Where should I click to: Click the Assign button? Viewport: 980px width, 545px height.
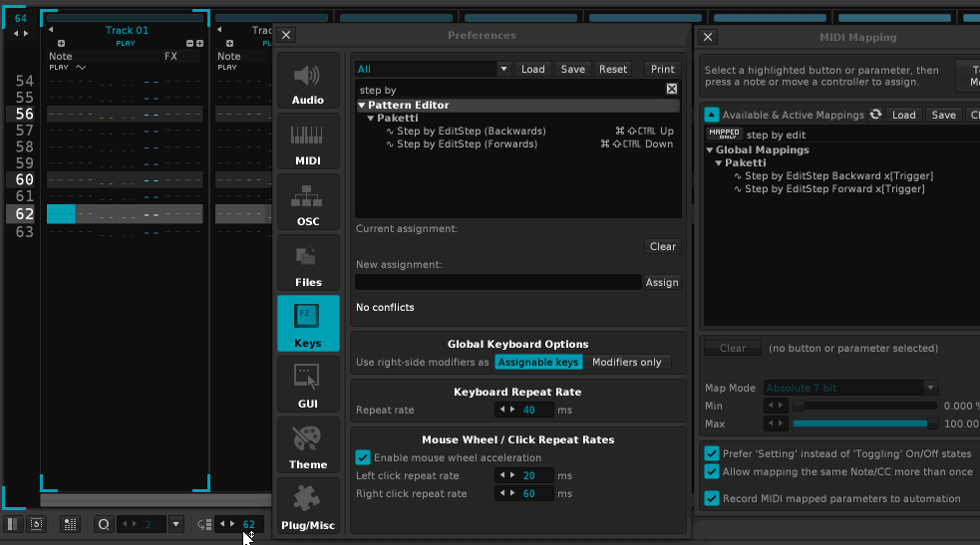point(662,283)
